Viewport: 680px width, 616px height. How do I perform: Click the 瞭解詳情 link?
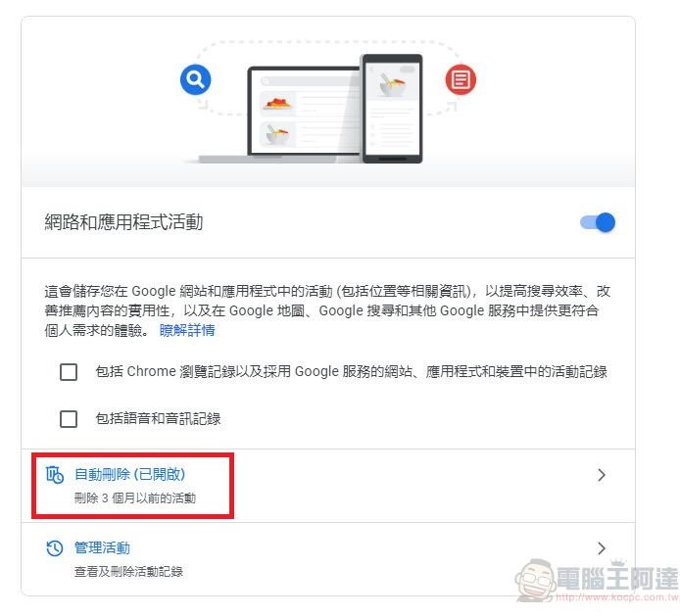pos(187,330)
